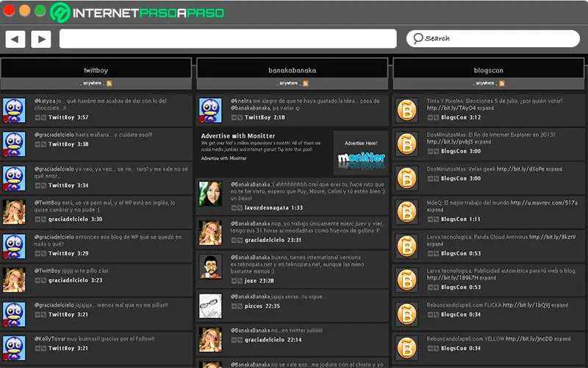Image resolution: width=588 pixels, height=368 pixels.
Task: Open @katyca mention in first tweet
Action: (45, 101)
